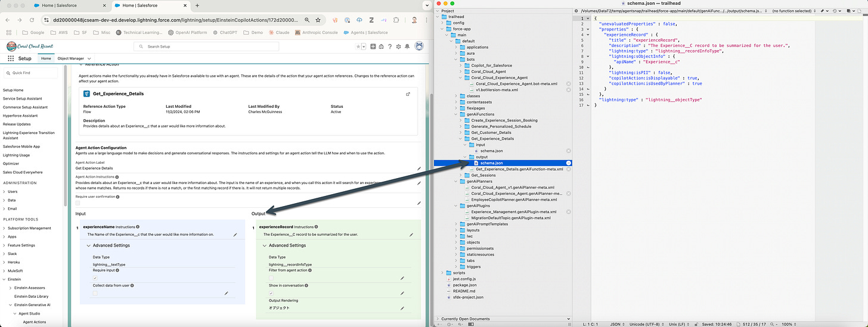Select the Home tab in Setup
868x327 pixels.
[x=46, y=58]
